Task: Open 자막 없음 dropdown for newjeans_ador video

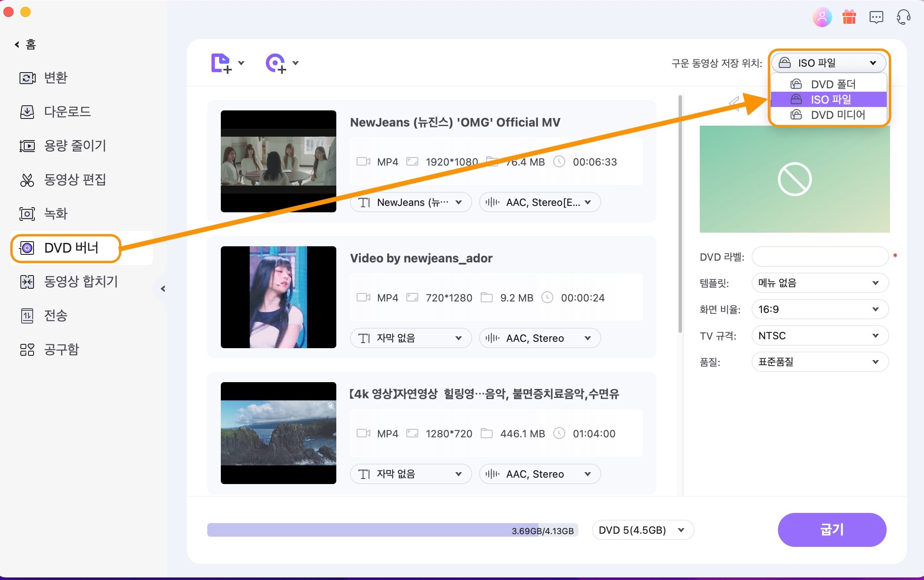Action: (411, 338)
